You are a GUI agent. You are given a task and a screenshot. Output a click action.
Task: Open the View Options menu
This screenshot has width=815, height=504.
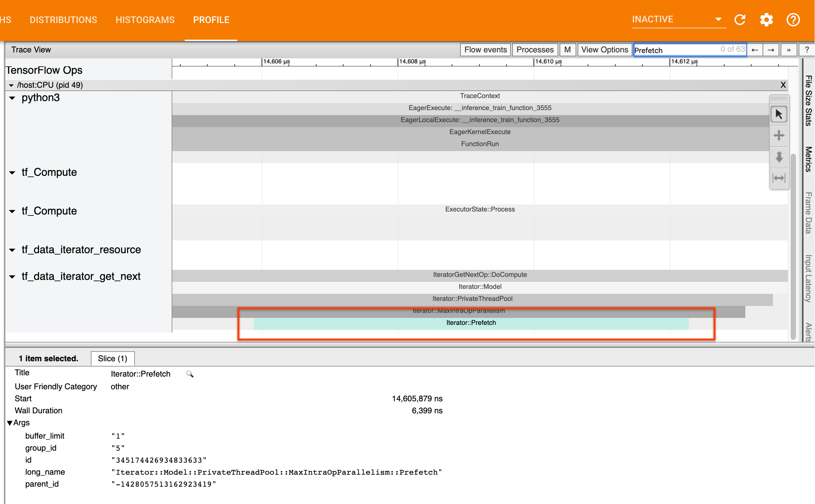(x=604, y=49)
